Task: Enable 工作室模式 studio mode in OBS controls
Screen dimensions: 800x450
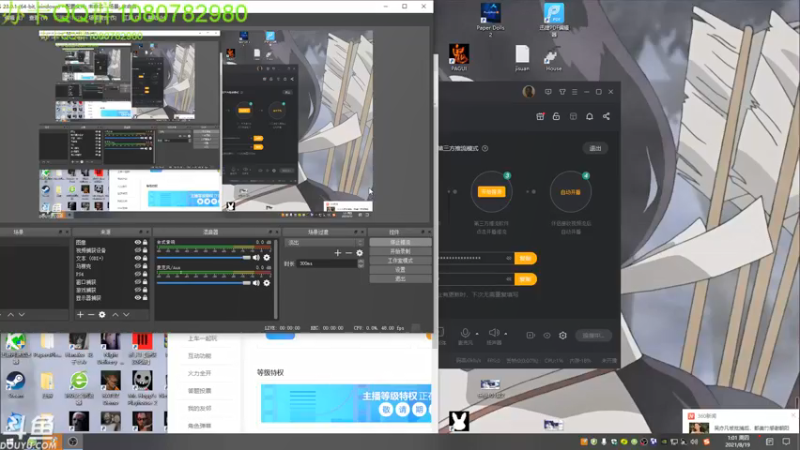Action: tap(400, 261)
